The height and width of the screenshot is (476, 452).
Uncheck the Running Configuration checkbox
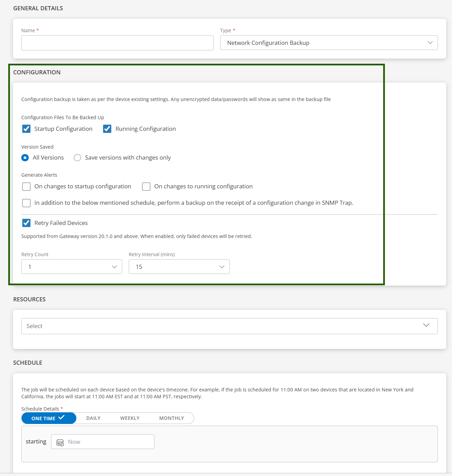click(x=107, y=129)
